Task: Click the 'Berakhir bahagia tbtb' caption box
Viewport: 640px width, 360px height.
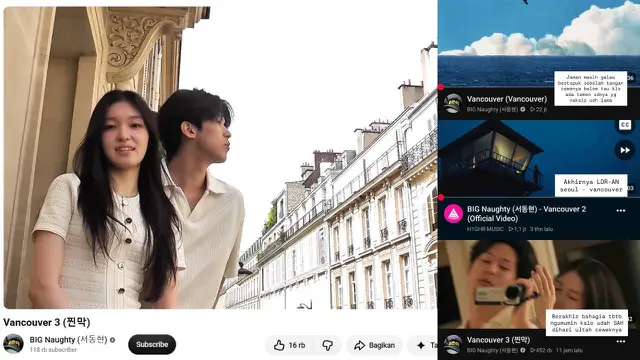Action: (587, 322)
